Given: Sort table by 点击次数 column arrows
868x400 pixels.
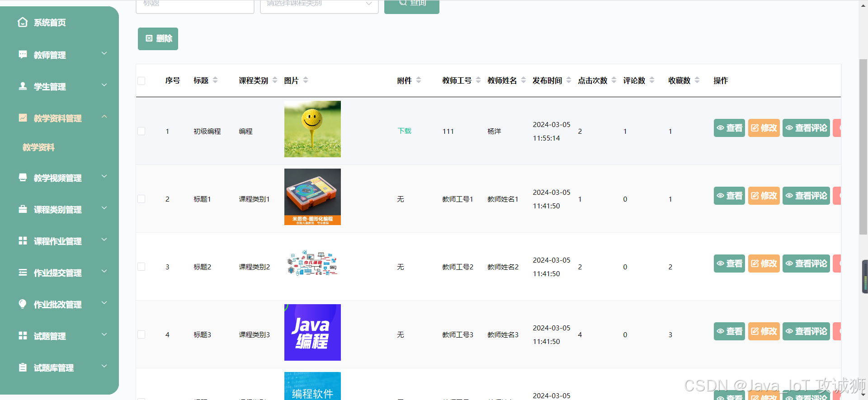Looking at the screenshot, I should pos(614,80).
